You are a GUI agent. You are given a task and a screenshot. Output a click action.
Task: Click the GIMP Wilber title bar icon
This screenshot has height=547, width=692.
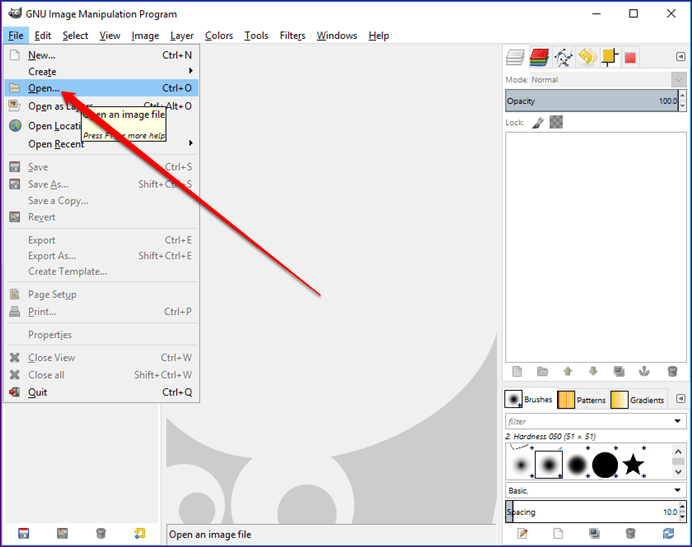(x=15, y=12)
